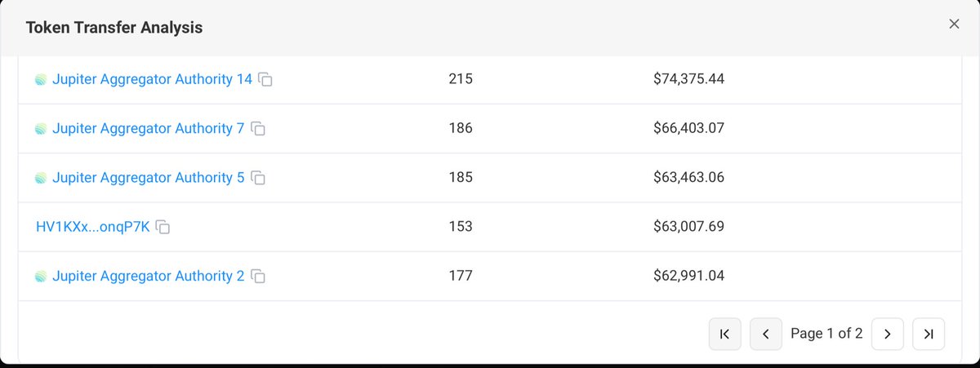Jump to last page of results

tap(929, 334)
